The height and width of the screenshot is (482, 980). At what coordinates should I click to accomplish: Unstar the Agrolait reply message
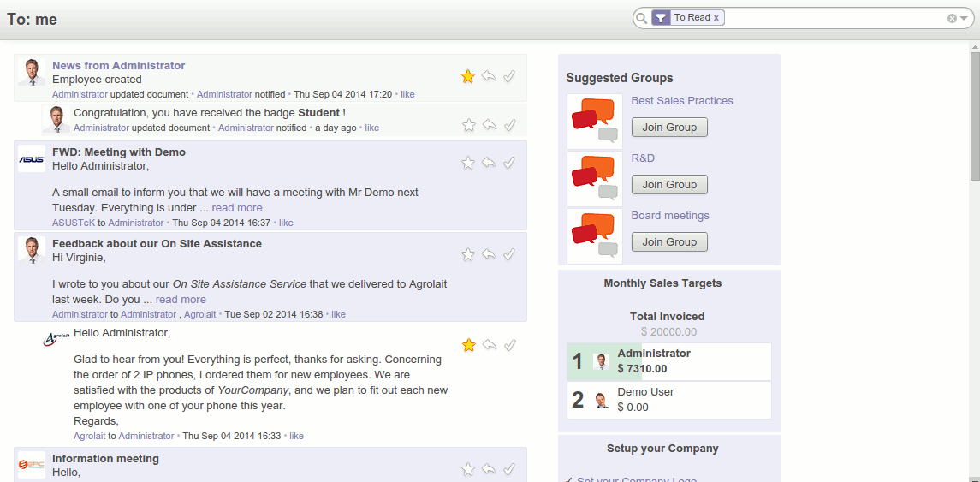(x=468, y=345)
